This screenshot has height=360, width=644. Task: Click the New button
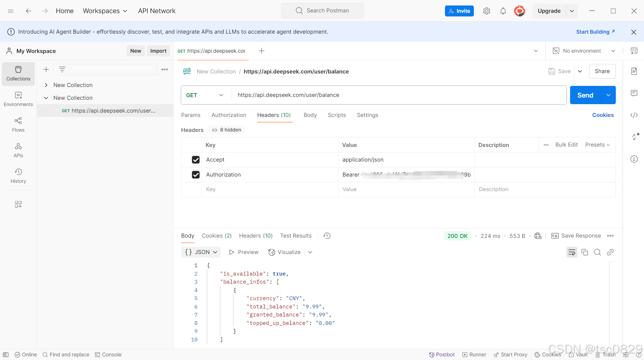[136, 51]
